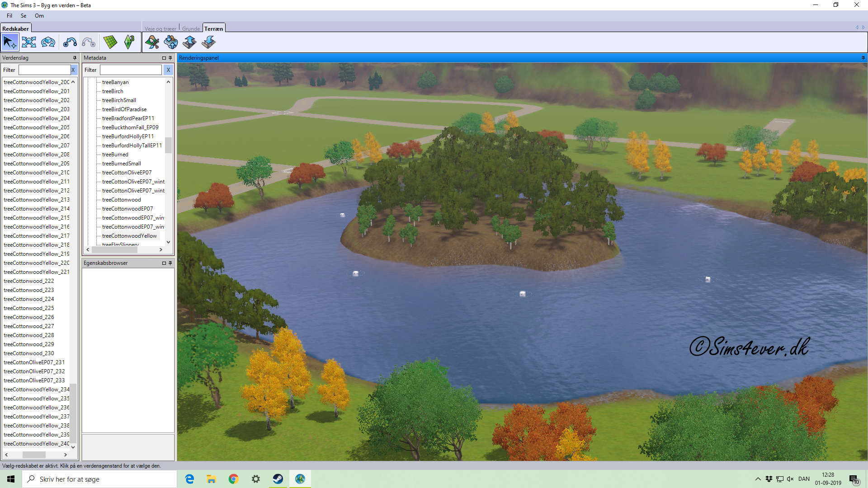Viewport: 868px width, 488px height.
Task: Maximize the Metadata panel
Action: tap(164, 58)
